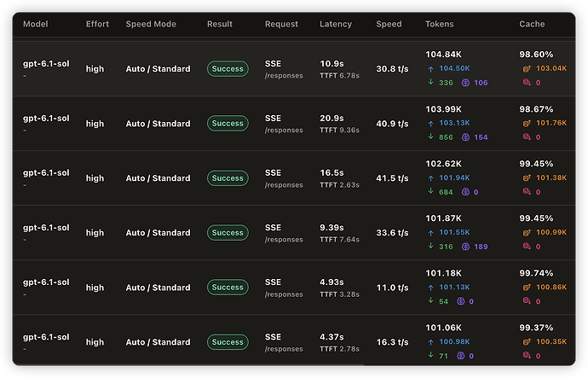The height and width of the screenshot is (378, 588).
Task: Click the brain icon in the 102.62K tokens row
Action: 465,192
